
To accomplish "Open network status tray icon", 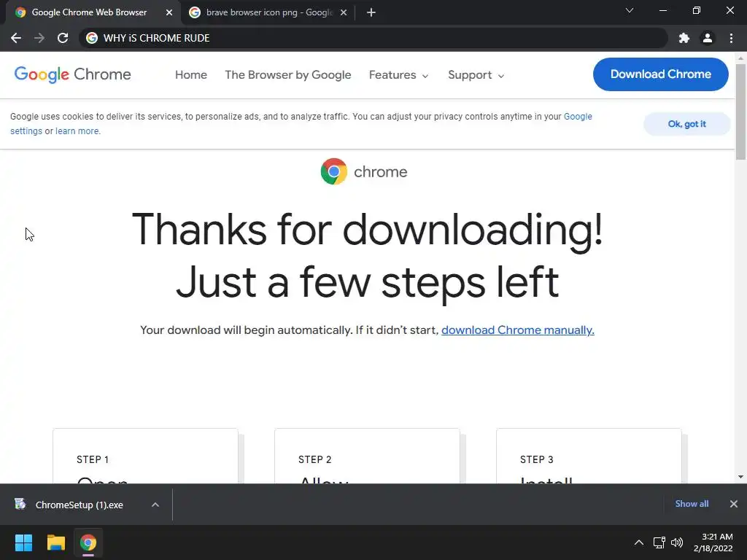I will [x=659, y=542].
